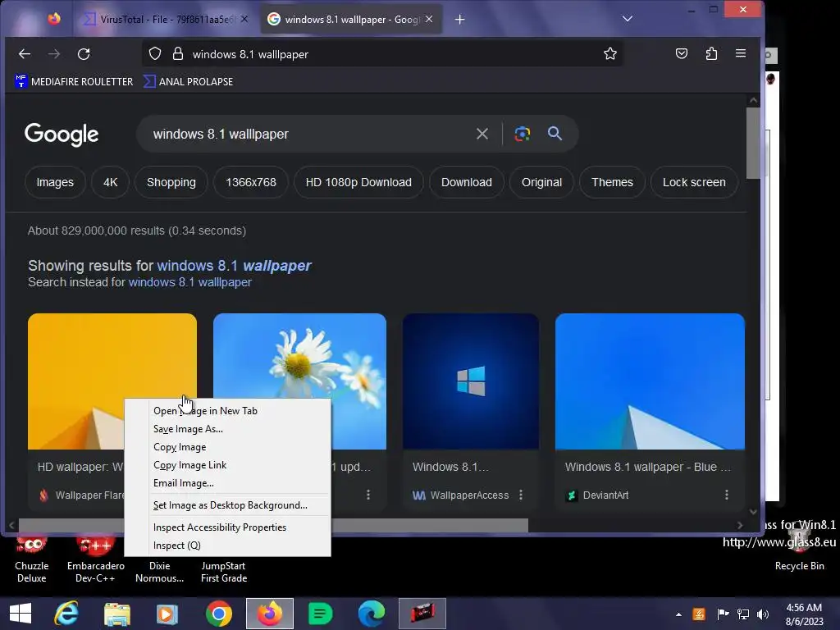This screenshot has height=630, width=840.
Task: Open the Action Center flag tray icon
Action: pyautogui.click(x=724, y=614)
